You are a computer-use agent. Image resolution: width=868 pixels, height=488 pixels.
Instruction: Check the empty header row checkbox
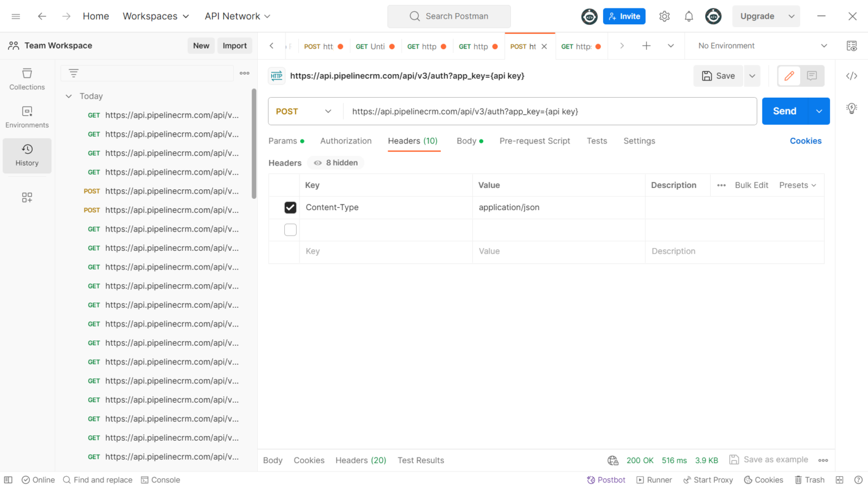click(290, 230)
